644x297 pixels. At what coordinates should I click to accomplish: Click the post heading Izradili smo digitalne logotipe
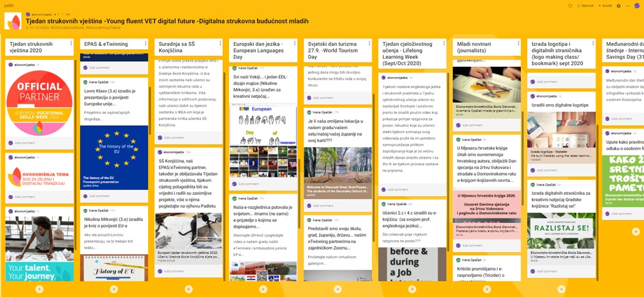pyautogui.click(x=560, y=105)
